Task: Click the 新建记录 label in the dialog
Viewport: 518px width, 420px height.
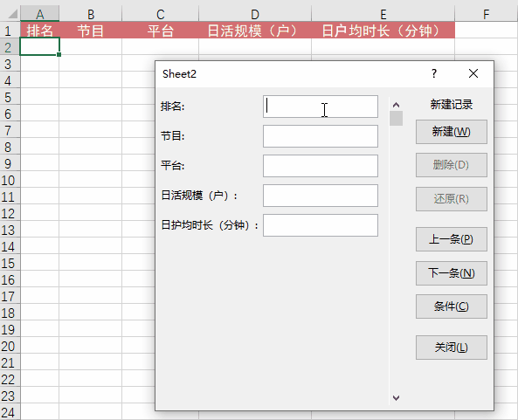Action: [452, 105]
